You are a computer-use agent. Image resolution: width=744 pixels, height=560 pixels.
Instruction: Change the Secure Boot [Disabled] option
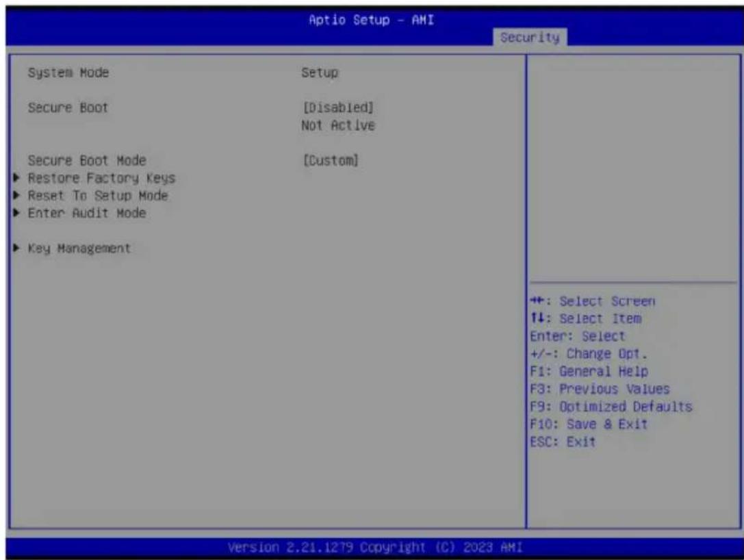coord(338,107)
